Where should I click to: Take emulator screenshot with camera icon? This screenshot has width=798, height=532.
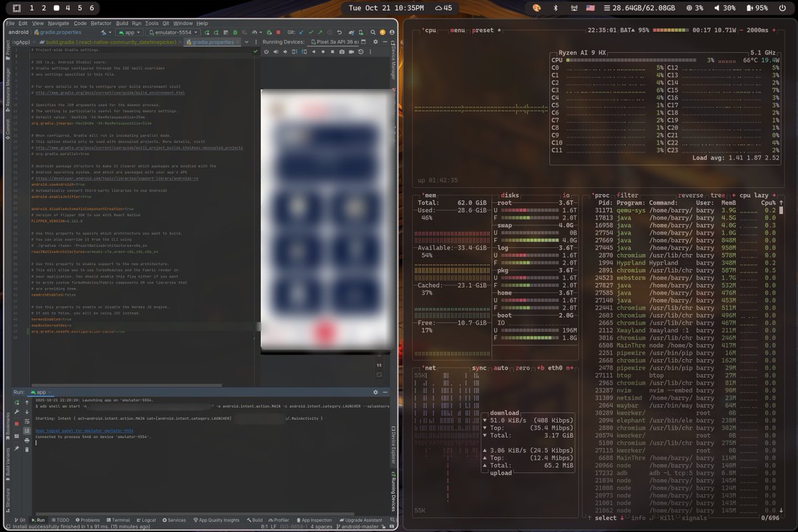pos(342,52)
